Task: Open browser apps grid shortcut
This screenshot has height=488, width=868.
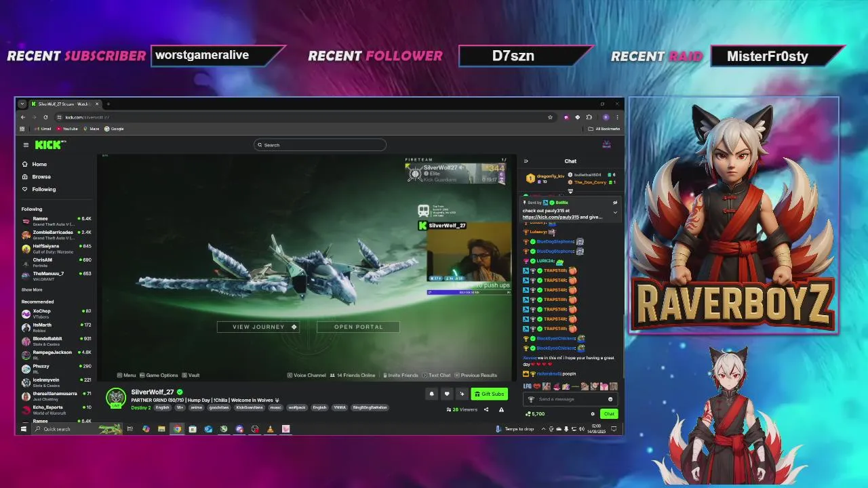Action: 22,129
